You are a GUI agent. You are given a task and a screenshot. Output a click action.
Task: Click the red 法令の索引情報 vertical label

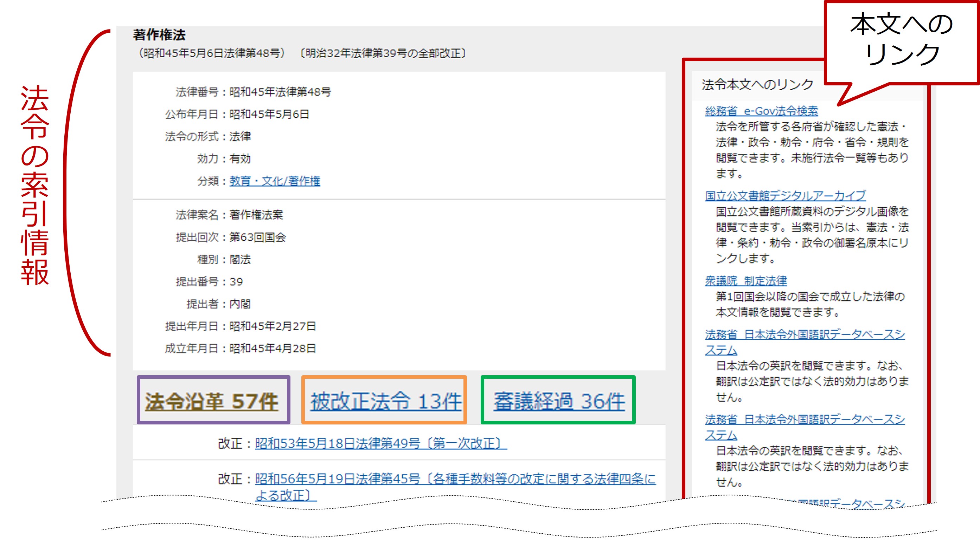(x=34, y=185)
